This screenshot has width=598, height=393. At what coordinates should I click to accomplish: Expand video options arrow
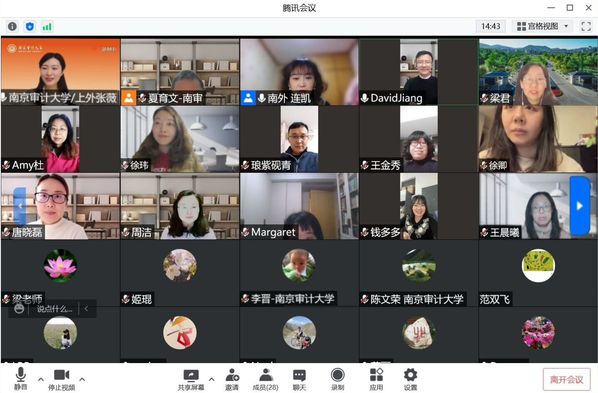pos(82,379)
